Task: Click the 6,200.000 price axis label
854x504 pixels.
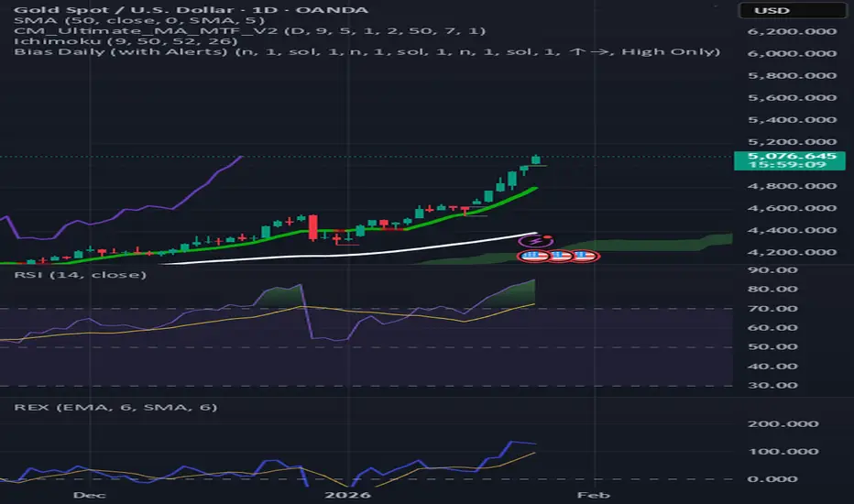Action: tap(792, 31)
